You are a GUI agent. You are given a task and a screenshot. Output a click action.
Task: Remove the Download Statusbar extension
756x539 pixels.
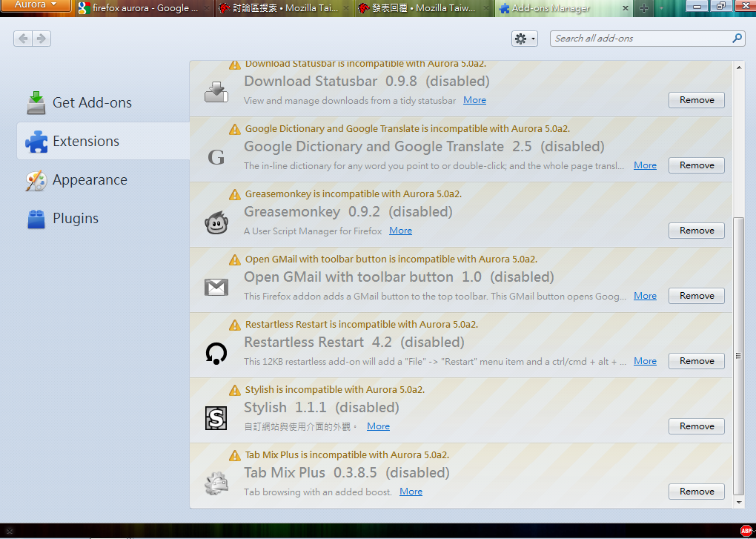click(697, 100)
